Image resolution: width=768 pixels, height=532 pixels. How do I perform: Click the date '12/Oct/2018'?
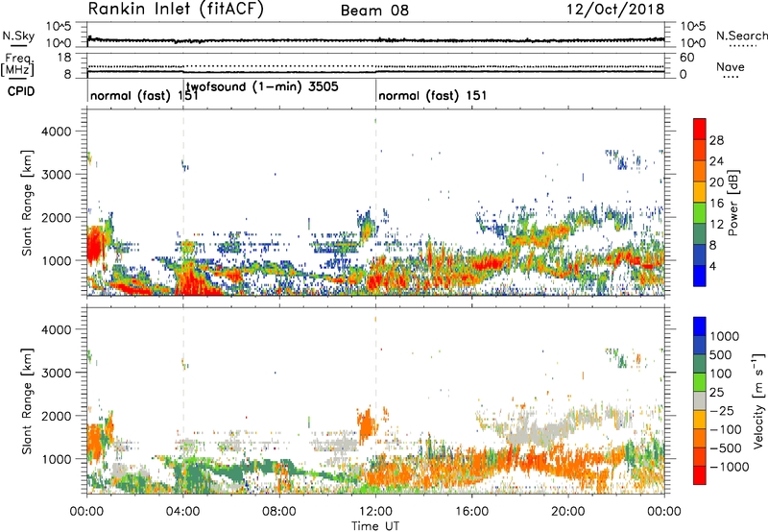615,10
